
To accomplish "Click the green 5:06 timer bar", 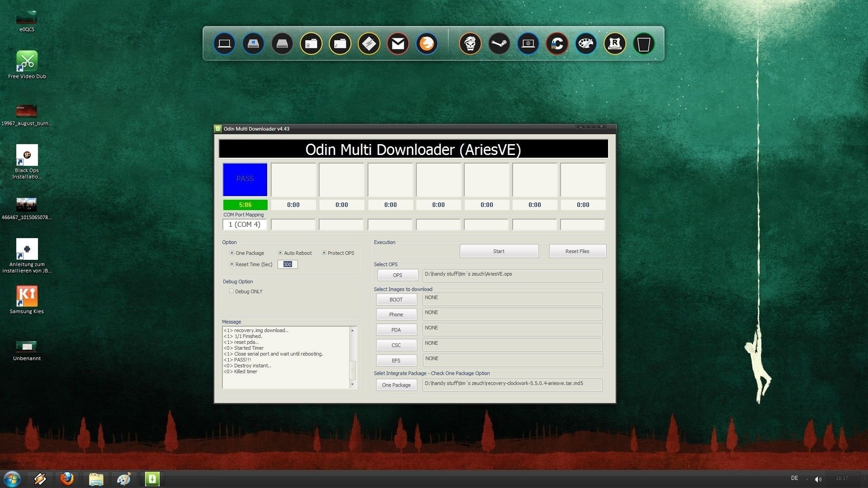I will click(245, 205).
